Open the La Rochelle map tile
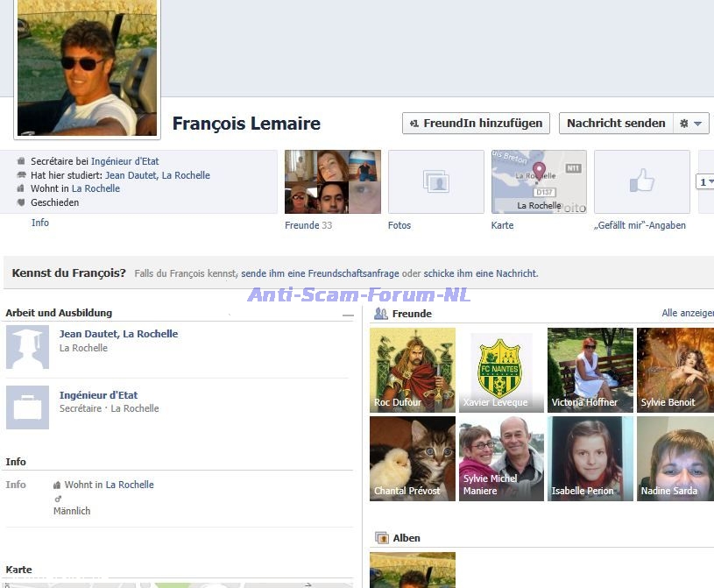714x588 pixels. [539, 182]
